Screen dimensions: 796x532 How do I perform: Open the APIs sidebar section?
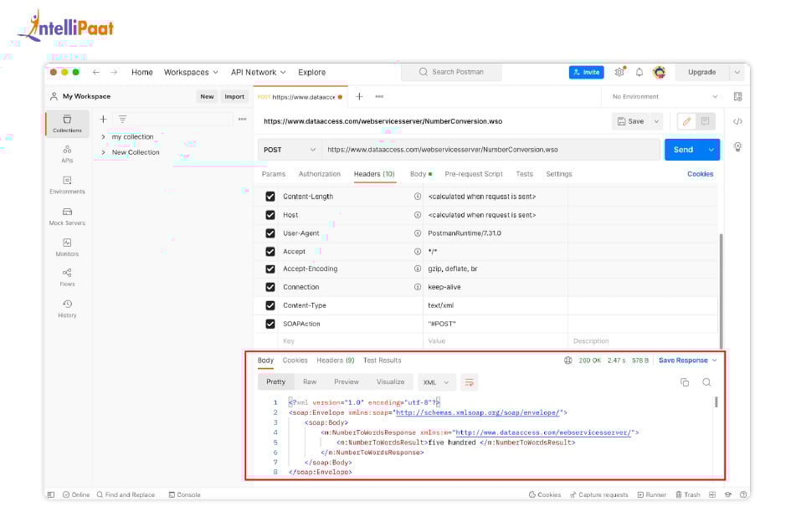[67, 154]
